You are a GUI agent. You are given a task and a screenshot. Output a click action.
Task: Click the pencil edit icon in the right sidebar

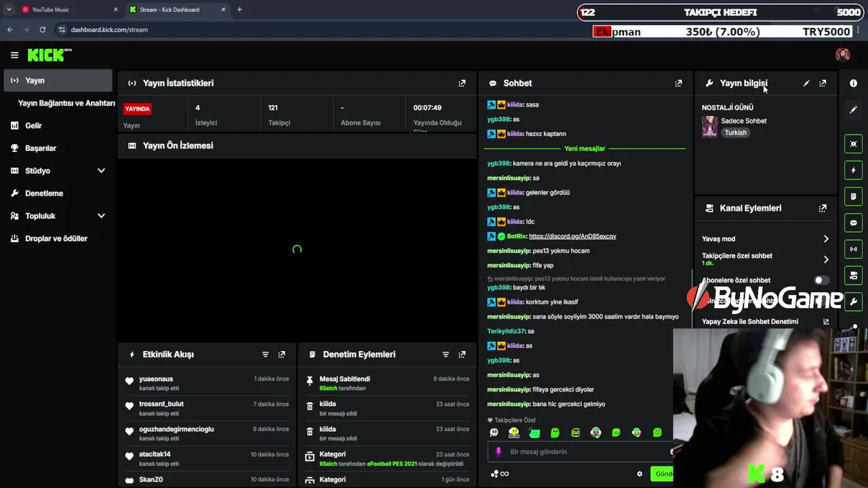pyautogui.click(x=853, y=109)
